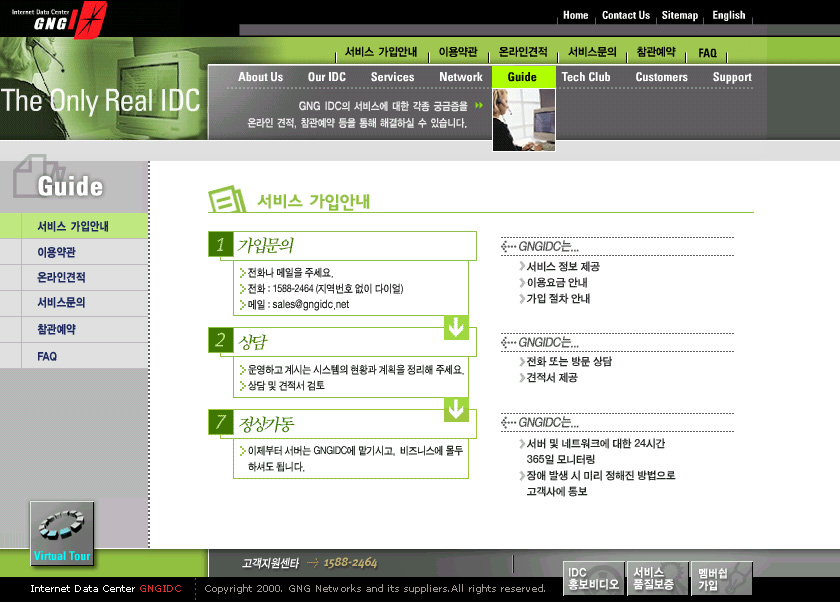
Task: Open the Services menu
Action: point(393,77)
